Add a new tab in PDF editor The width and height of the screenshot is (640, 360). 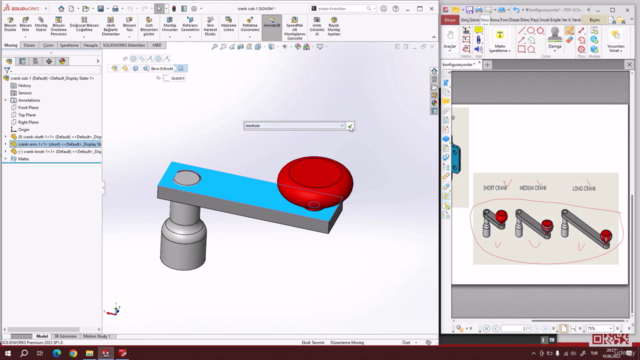tap(487, 64)
